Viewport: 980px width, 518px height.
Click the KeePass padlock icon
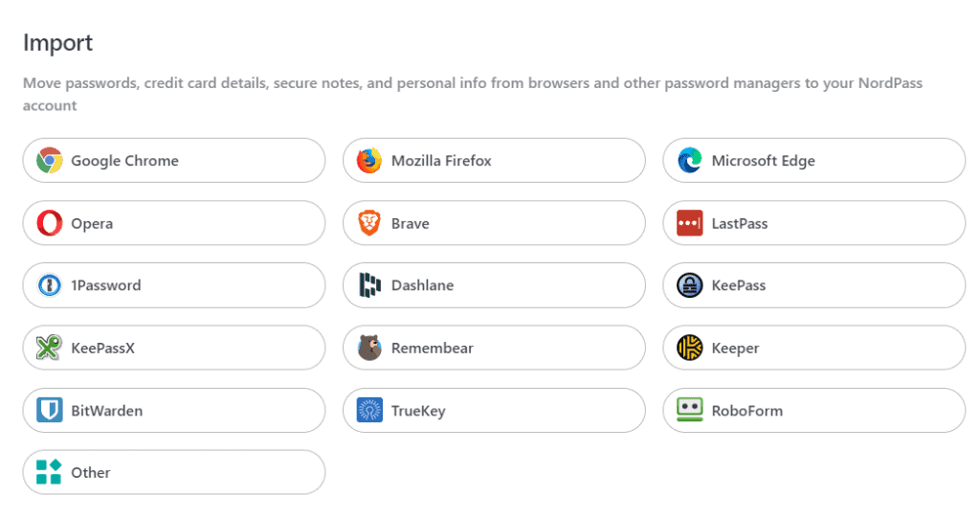pos(690,285)
